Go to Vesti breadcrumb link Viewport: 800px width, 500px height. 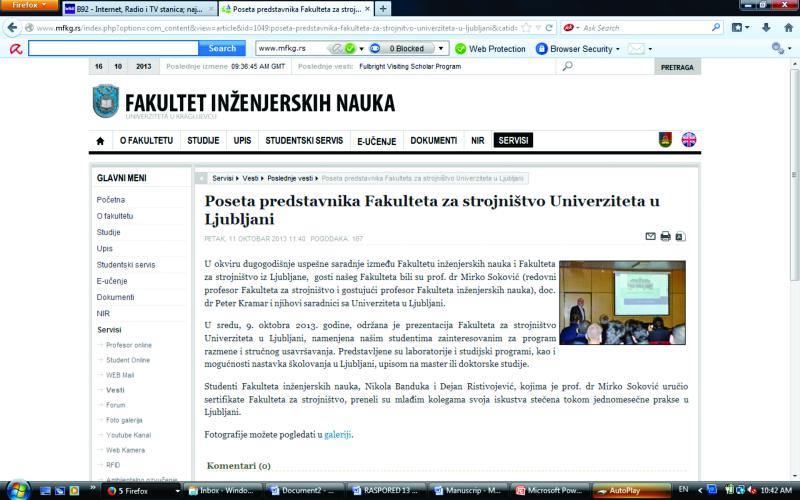[251, 179]
